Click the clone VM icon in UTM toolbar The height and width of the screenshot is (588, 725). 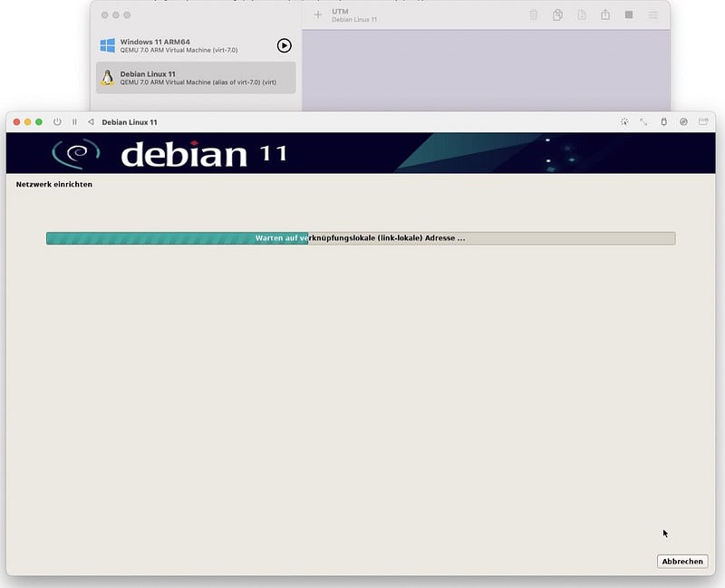(x=557, y=14)
